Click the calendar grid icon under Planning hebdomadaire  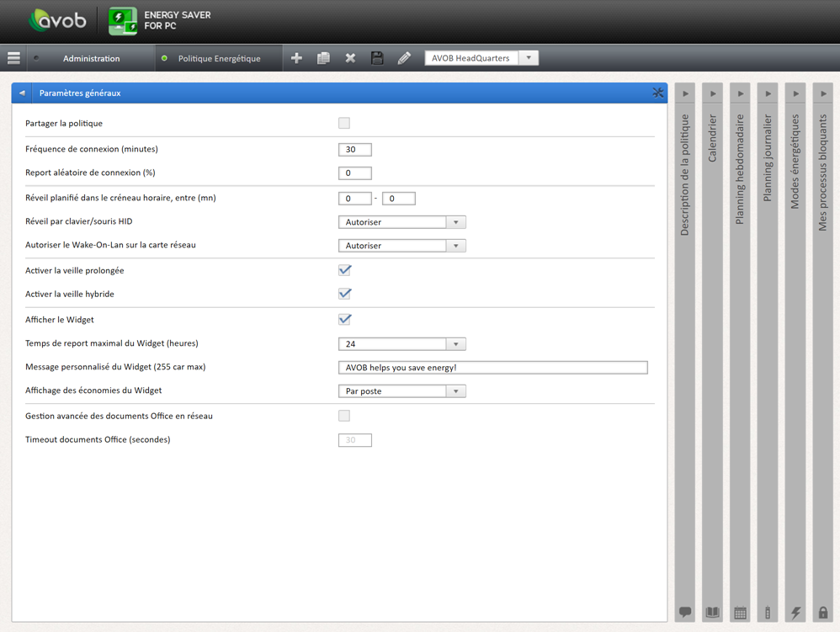[x=740, y=612]
